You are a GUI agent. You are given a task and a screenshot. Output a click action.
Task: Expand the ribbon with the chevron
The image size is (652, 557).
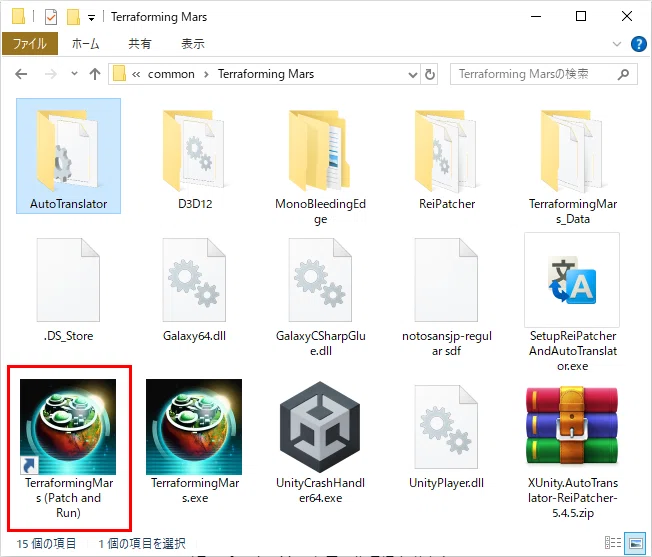click(x=617, y=44)
